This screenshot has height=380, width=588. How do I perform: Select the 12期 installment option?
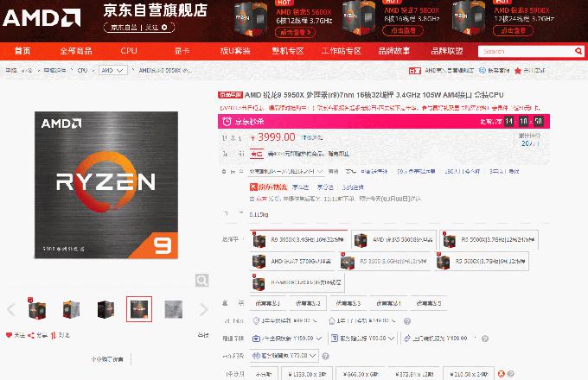click(x=413, y=374)
